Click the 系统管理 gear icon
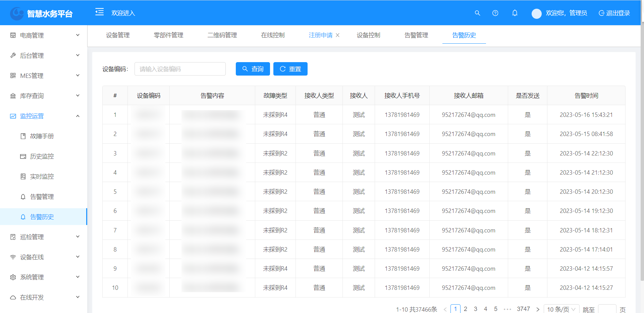 [x=13, y=277]
